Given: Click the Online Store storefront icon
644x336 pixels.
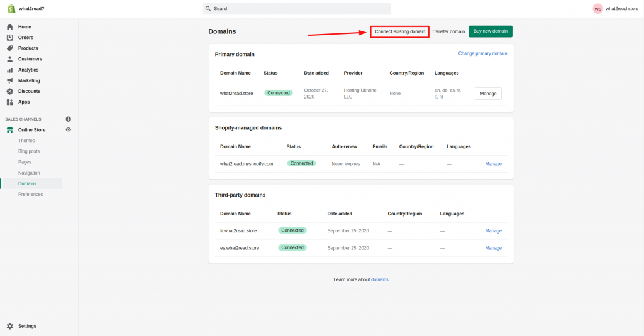Looking at the screenshot, I should tap(10, 129).
